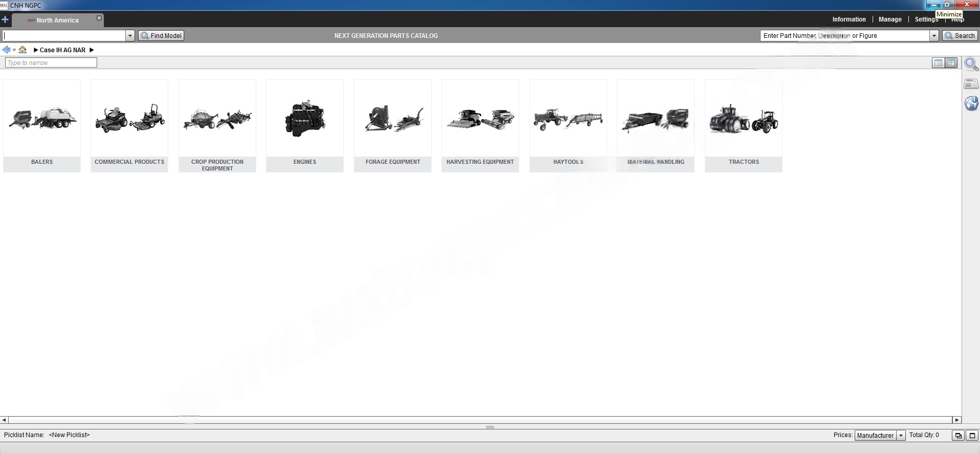Click the Find Model button

coord(161,36)
